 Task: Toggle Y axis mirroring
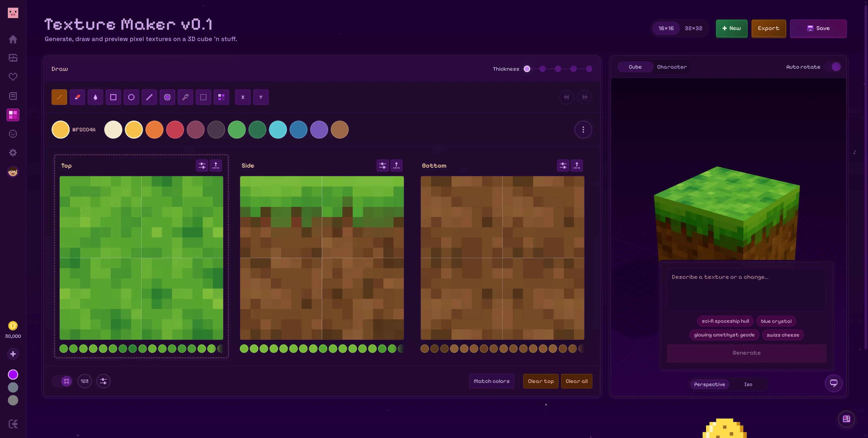point(261,97)
